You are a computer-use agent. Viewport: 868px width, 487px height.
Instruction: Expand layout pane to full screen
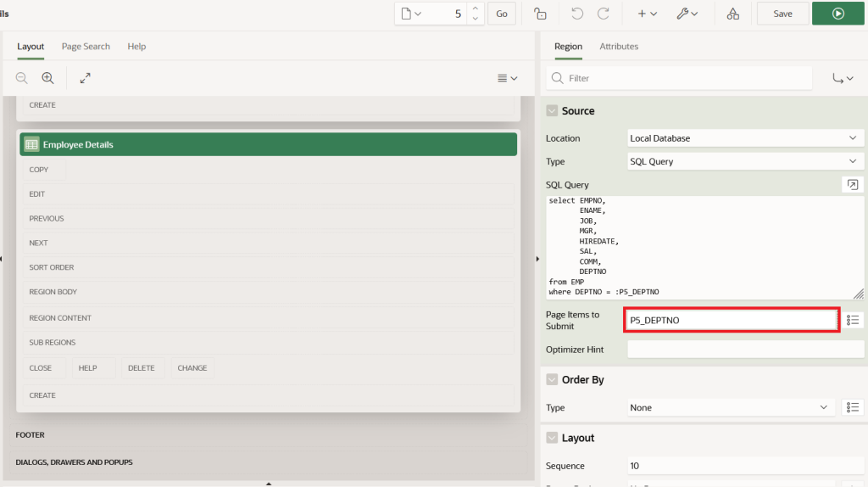click(86, 78)
